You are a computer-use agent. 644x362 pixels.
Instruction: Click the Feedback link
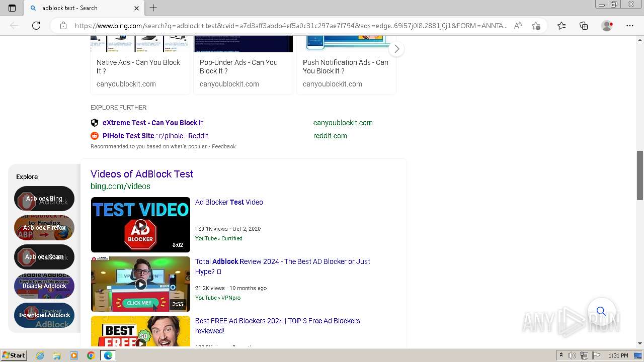pyautogui.click(x=224, y=146)
